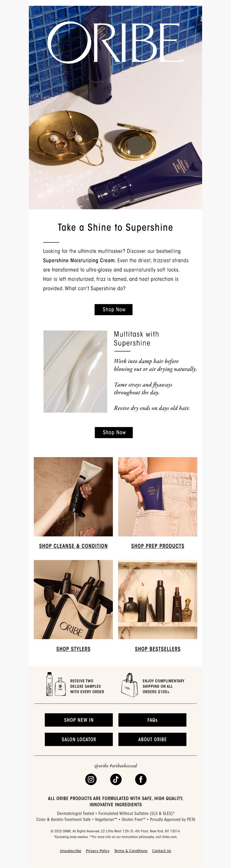This screenshot has width=231, height=868.
Task: Open the Shop Cleanse & Condition link
Action: (73, 546)
